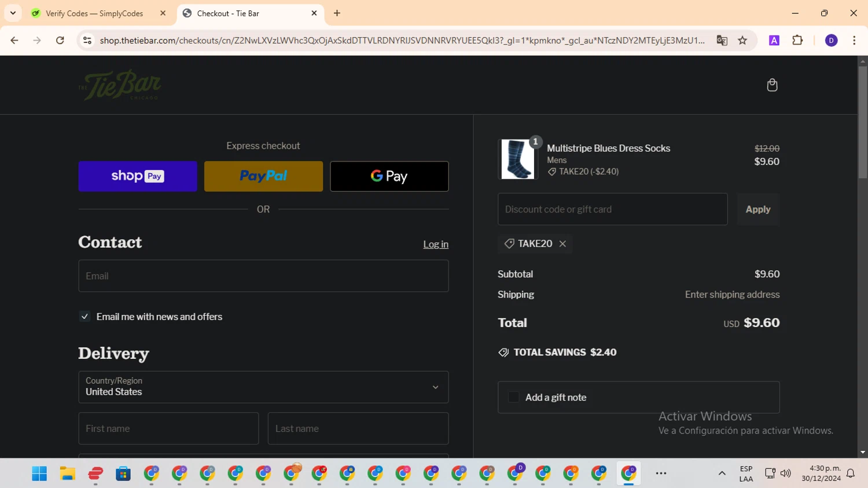
Task: Go back to the previous page
Action: click(14, 41)
